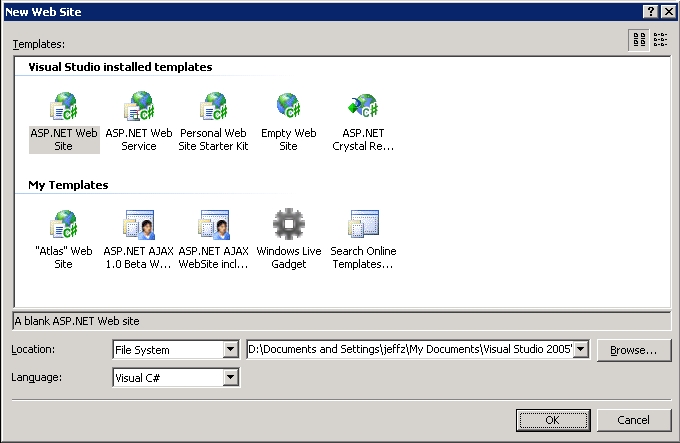Click the 'Empty Web Site' label text
This screenshot has height=443, width=680.
(x=288, y=140)
